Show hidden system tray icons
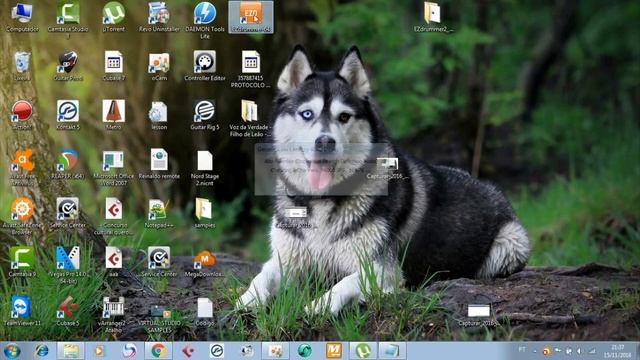The height and width of the screenshot is (360, 640). (535, 351)
